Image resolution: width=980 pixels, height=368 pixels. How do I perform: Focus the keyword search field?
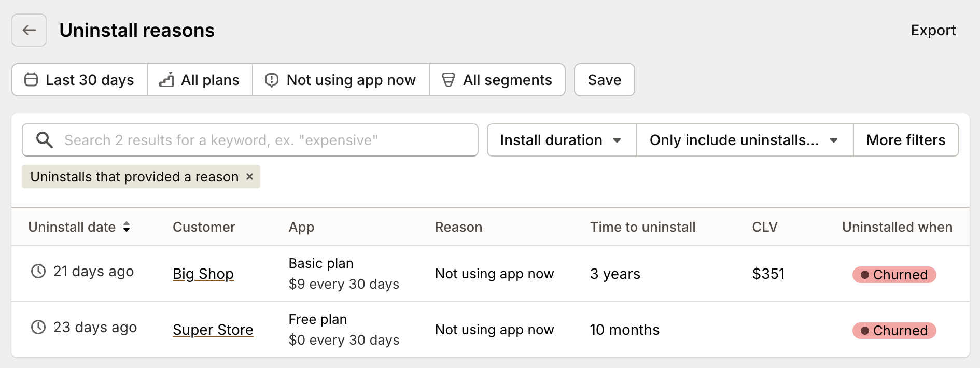coord(250,140)
